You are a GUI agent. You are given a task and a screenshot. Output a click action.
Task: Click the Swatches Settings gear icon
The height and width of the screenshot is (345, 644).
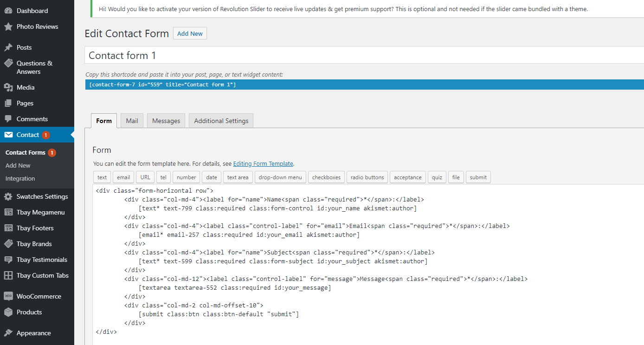[8, 196]
